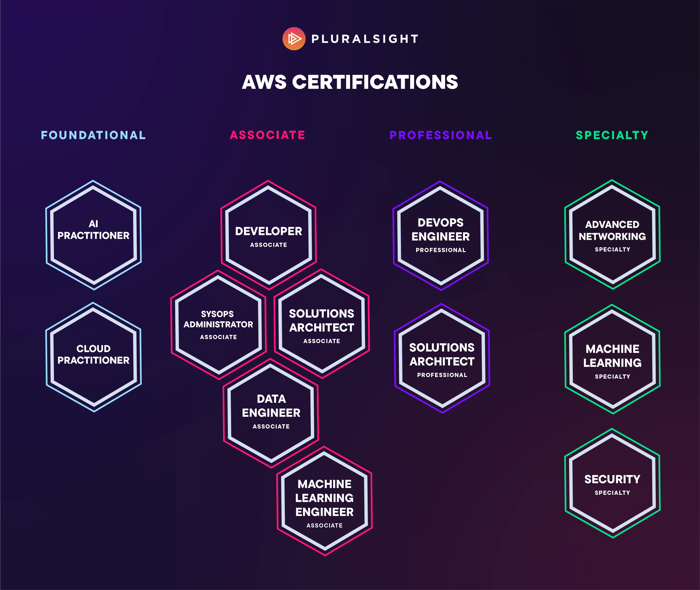Click the Solutions Architect Associate hexagon
Image resolution: width=700 pixels, height=590 pixels.
[x=322, y=324]
